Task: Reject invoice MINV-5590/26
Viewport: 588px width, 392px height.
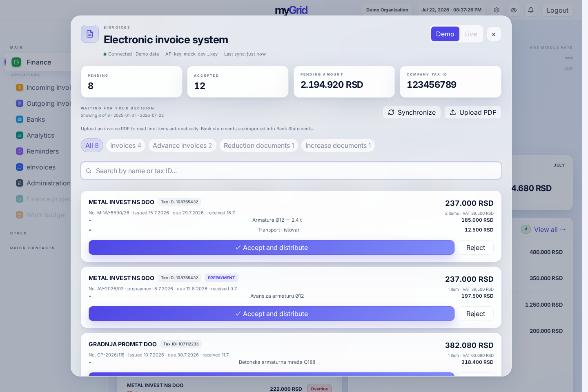Action: [476, 247]
